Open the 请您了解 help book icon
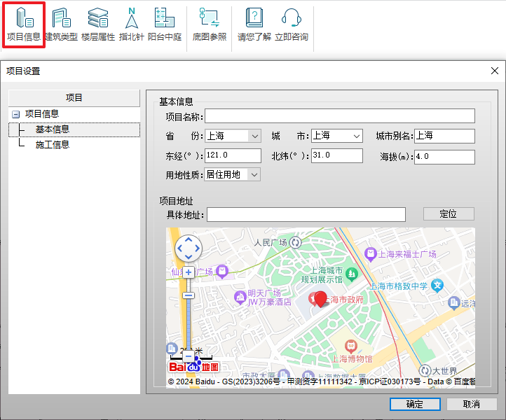Screen dimensions: 506x420 pos(254,24)
